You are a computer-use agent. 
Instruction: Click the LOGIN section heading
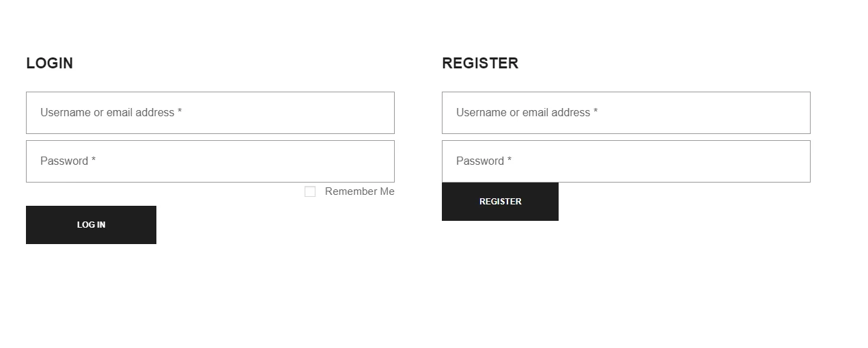tap(49, 63)
